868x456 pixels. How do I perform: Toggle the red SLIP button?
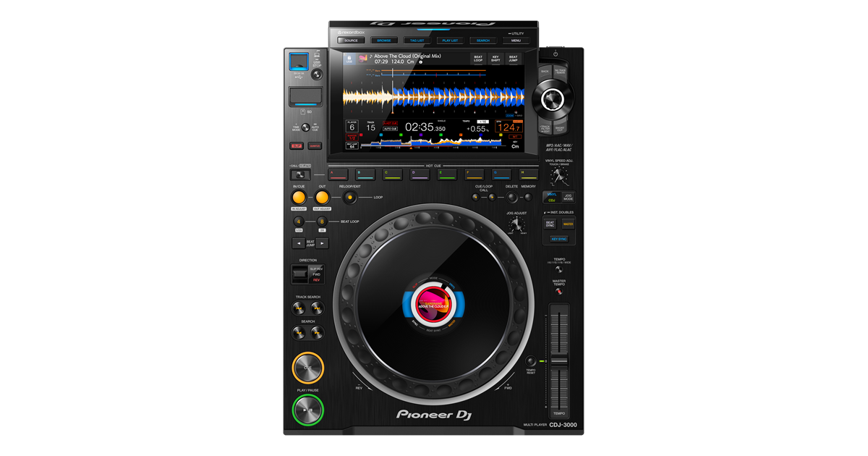pyautogui.click(x=297, y=145)
